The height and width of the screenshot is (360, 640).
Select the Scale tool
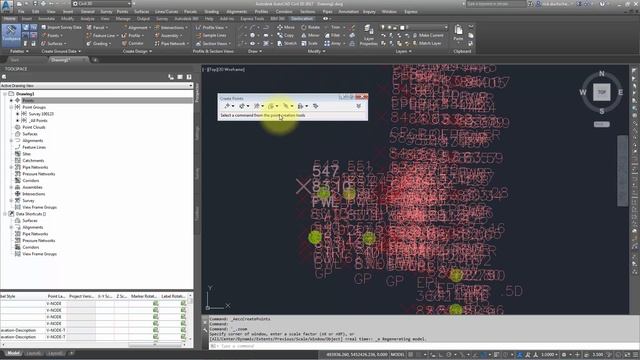click(x=309, y=43)
